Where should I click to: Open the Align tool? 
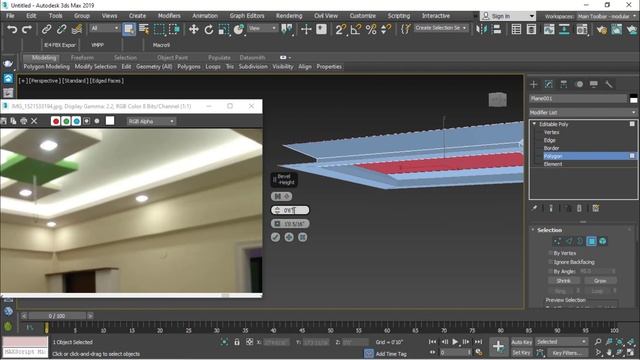(x=497, y=29)
